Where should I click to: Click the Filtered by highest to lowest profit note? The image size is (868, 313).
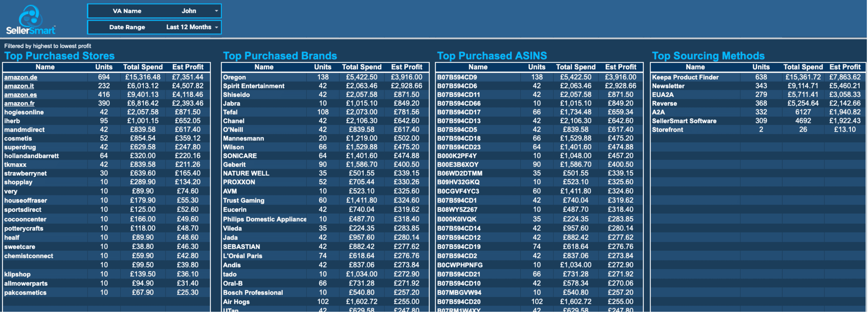pos(48,46)
